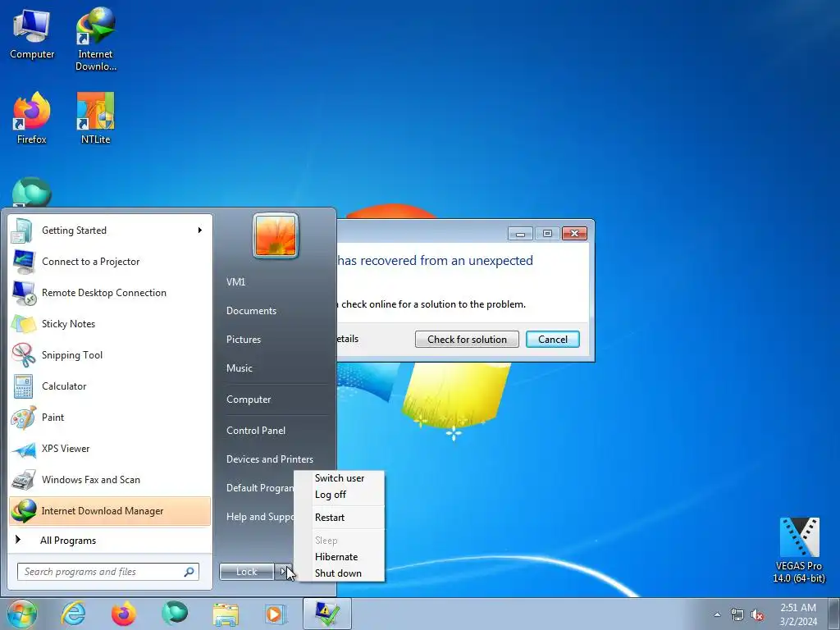Click the Remote Desktop Connection icon
The width and height of the screenshot is (840, 630).
(22, 293)
